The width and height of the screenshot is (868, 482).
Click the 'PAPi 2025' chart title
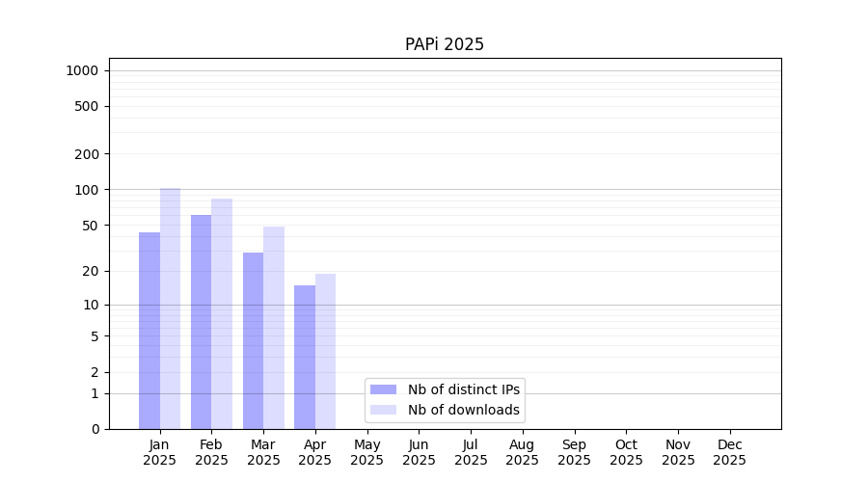444,44
